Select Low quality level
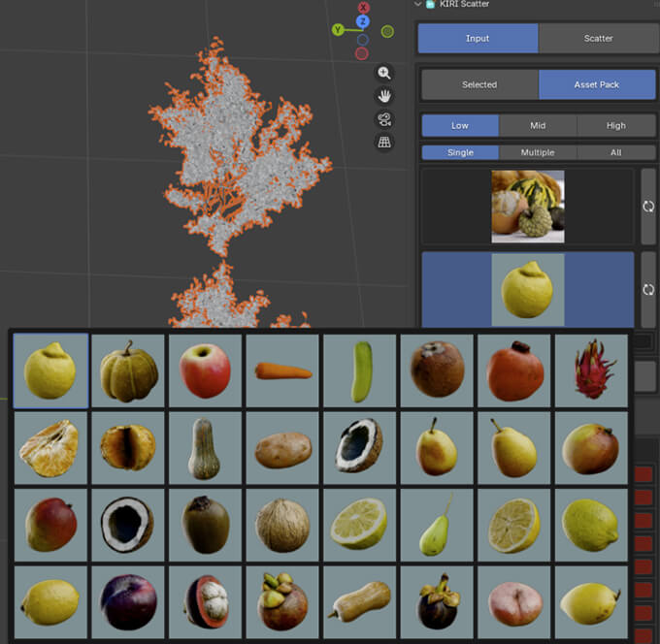The image size is (660, 644). [460, 125]
